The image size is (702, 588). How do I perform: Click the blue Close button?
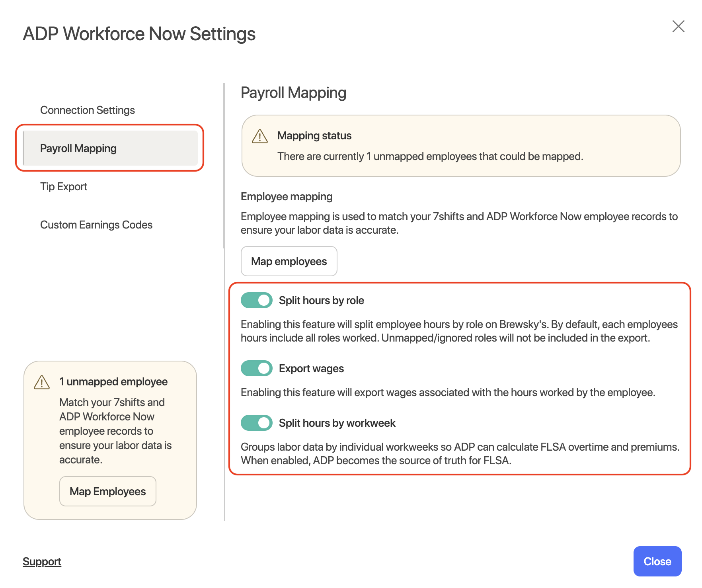coord(657,561)
